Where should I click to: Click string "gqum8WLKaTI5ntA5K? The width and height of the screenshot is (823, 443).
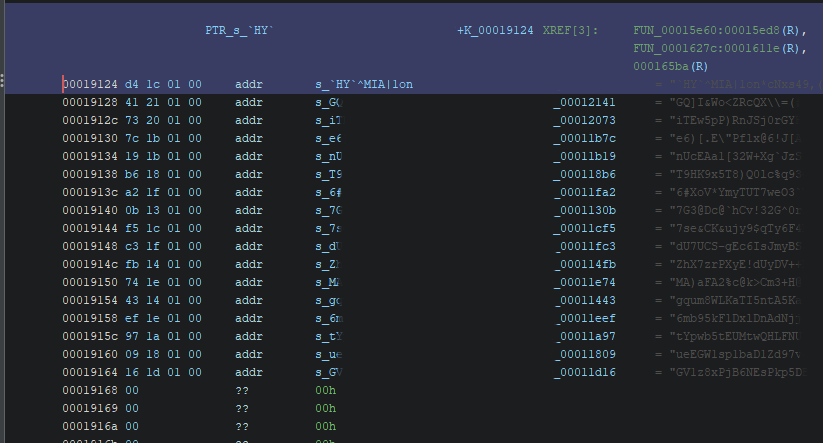(734, 300)
